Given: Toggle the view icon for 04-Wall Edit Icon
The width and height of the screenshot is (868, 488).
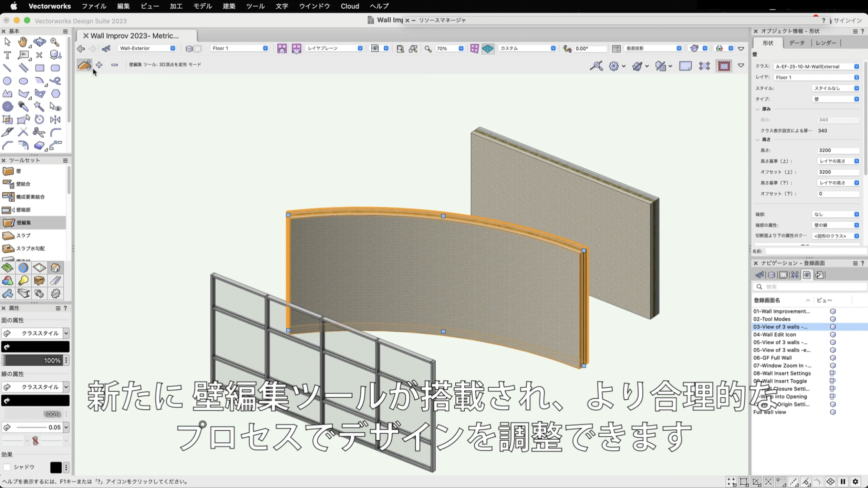Looking at the screenshot, I should click(833, 335).
